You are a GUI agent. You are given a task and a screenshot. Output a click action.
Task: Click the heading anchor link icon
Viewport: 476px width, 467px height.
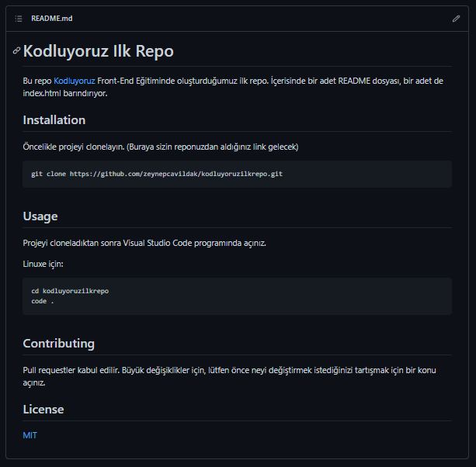tap(17, 50)
